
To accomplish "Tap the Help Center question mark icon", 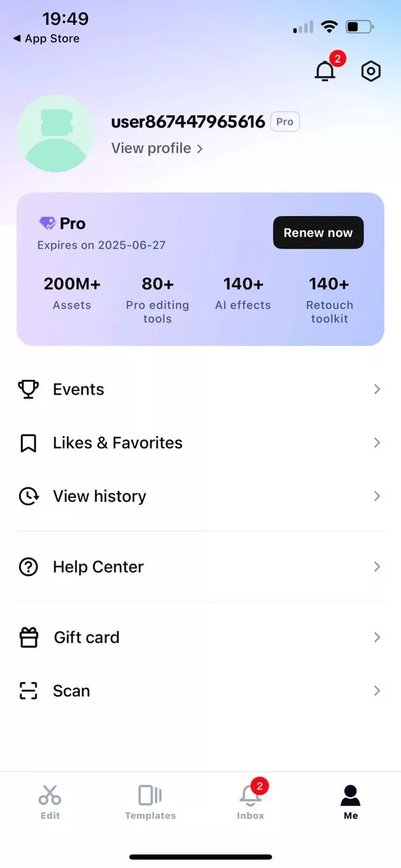I will coord(28,567).
